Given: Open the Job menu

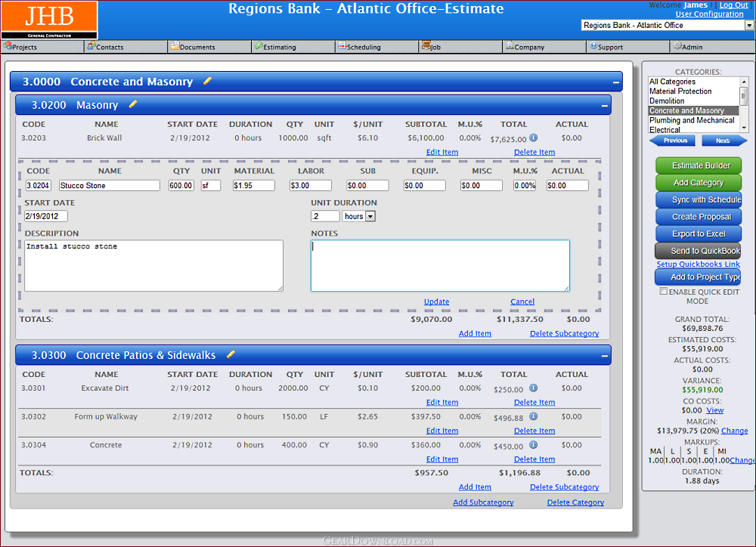Looking at the screenshot, I should tap(460, 47).
